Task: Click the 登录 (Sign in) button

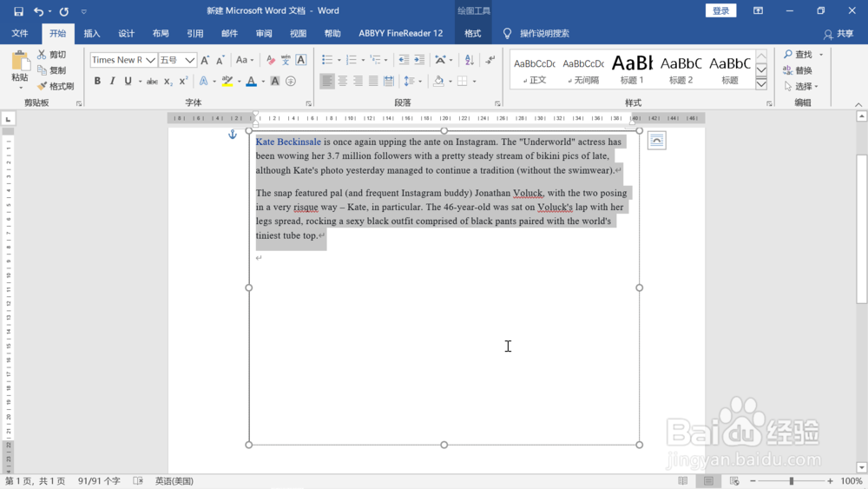Action: (720, 10)
